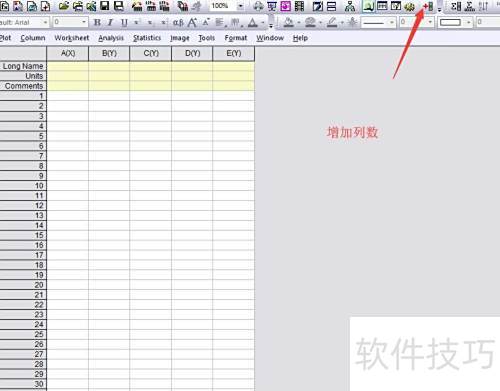Image resolution: width=500 pixels, height=391 pixels.
Task: Open the Code Builder gear icon
Action: pyautogui.click(x=410, y=6)
